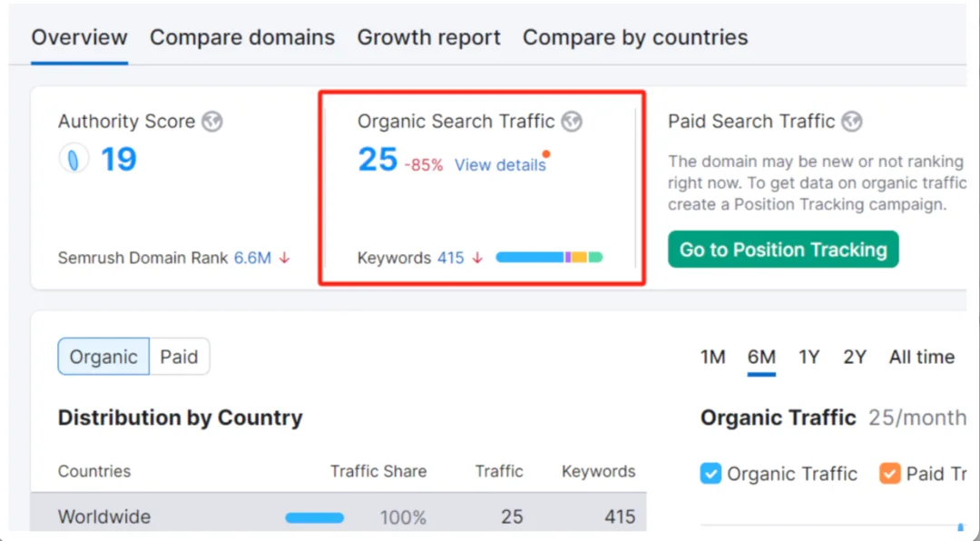
Task: Select the 1Y time range
Action: coord(809,357)
